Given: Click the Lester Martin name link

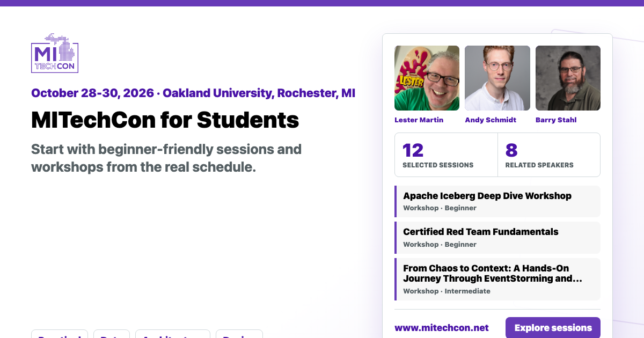Looking at the screenshot, I should point(419,120).
